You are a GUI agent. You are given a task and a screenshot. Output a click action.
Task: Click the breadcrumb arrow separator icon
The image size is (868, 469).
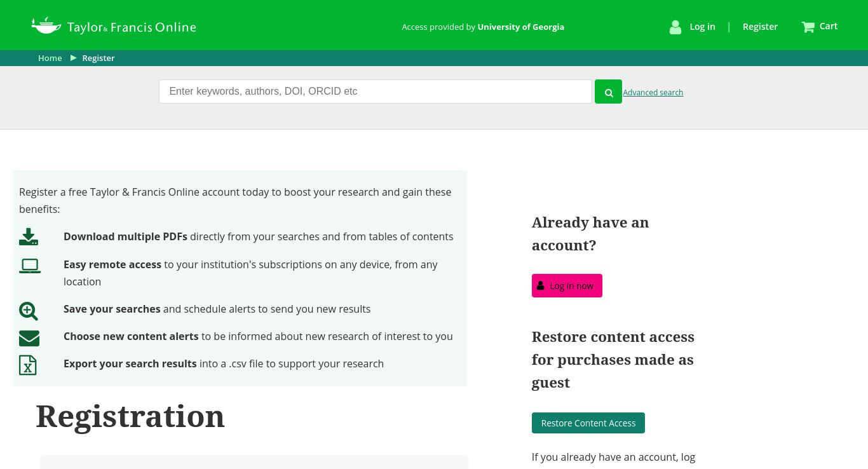click(x=74, y=58)
